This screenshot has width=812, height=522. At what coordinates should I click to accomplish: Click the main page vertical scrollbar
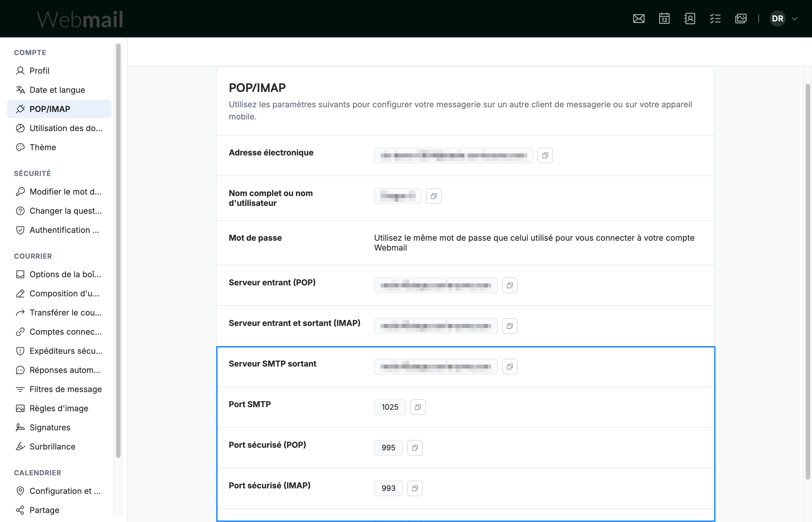[808, 281]
